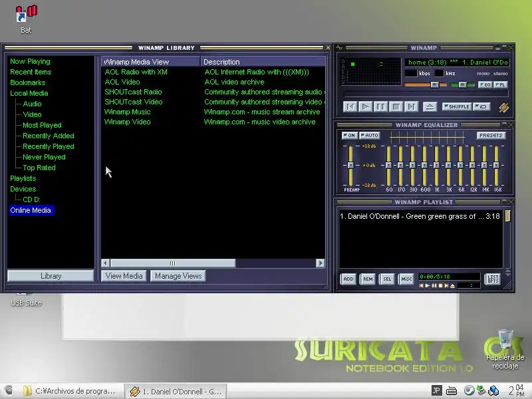Screen dimensions: 532x399
Task: Click the JP language indicator in taskbar
Action: coord(436,390)
